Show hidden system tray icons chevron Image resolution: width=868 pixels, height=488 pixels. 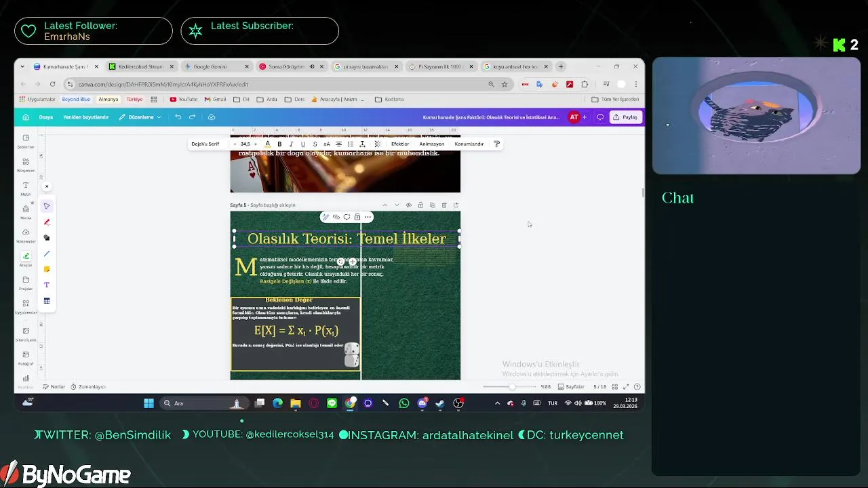[497, 403]
